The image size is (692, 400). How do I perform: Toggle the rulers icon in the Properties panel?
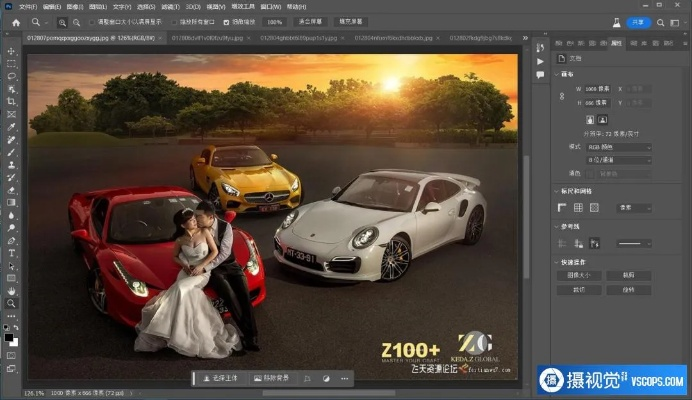point(563,208)
